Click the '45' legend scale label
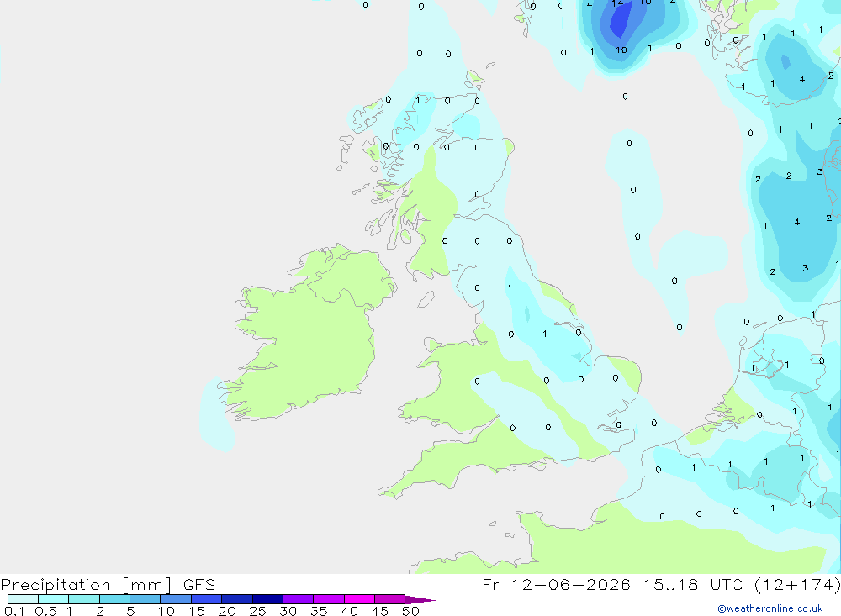841x616 pixels. pos(380,611)
